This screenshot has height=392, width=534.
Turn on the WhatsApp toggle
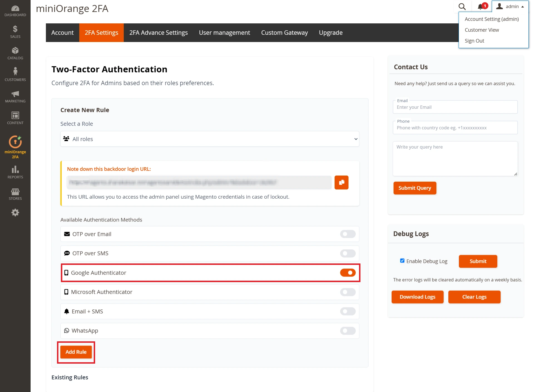click(x=348, y=331)
